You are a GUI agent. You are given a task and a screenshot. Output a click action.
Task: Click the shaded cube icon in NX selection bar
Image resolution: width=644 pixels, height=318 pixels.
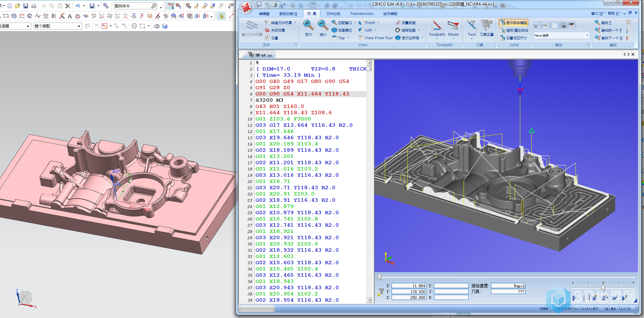165,26
